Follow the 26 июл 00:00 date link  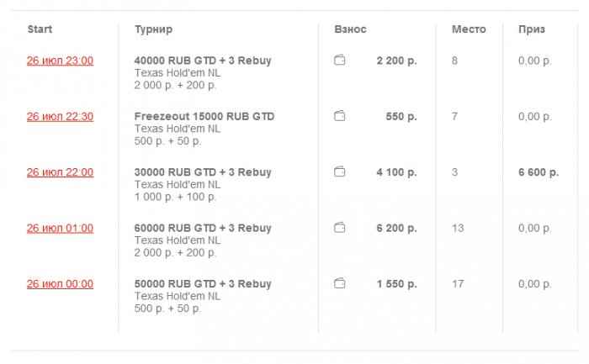click(x=60, y=284)
